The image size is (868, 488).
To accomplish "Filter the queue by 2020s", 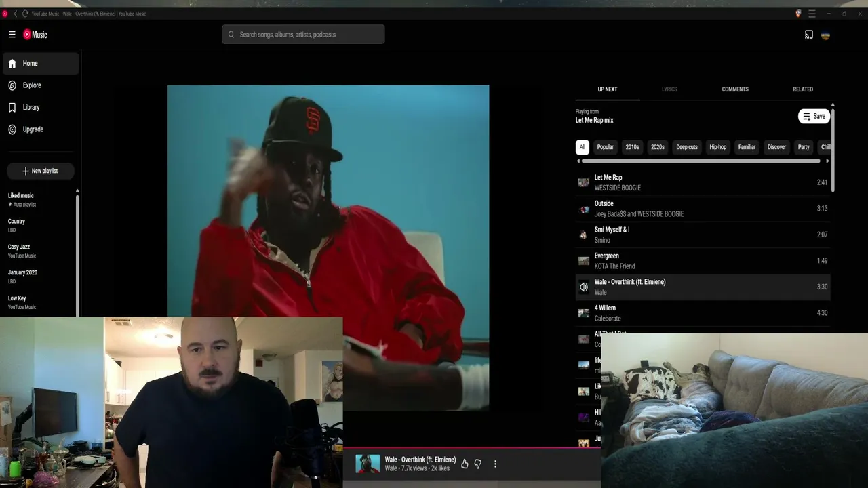I will click(658, 147).
